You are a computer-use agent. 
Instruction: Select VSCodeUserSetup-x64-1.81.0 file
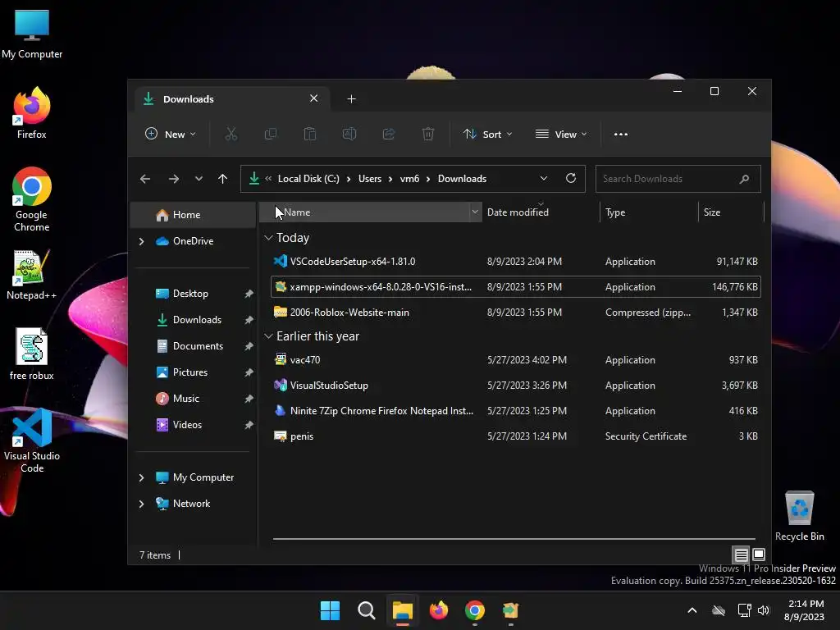coord(515,262)
